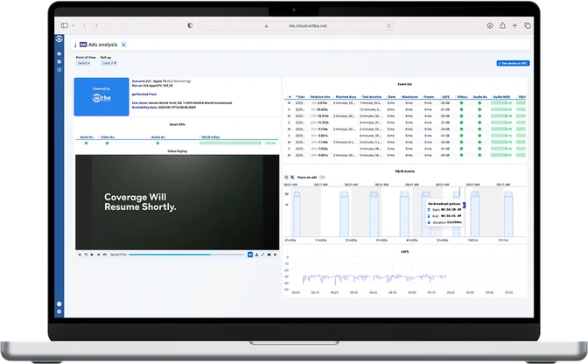Click the No broadcast picture tooltip
This screenshot has width=588, height=364.
coord(444,213)
